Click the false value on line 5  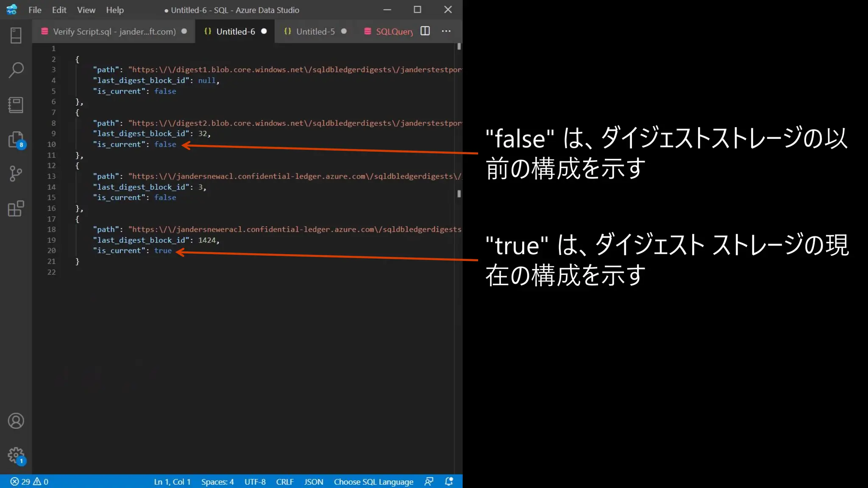(x=165, y=91)
